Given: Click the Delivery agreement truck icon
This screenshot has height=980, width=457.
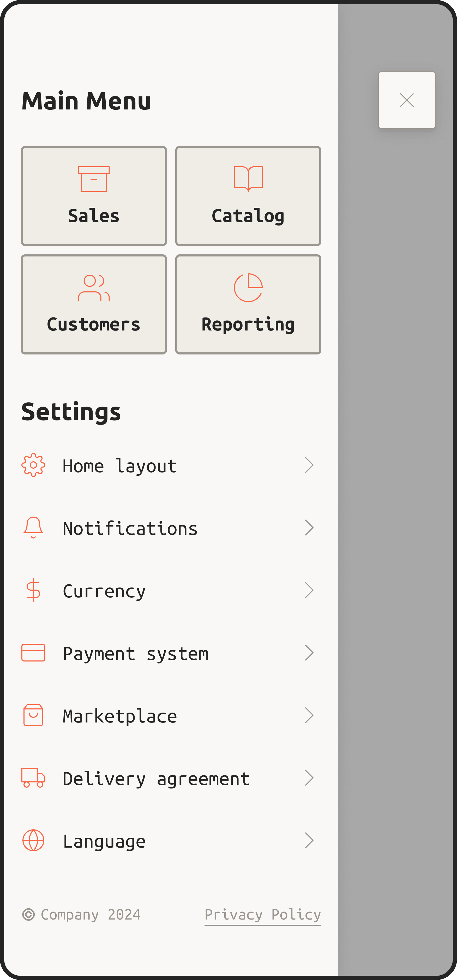Looking at the screenshot, I should 33,777.
